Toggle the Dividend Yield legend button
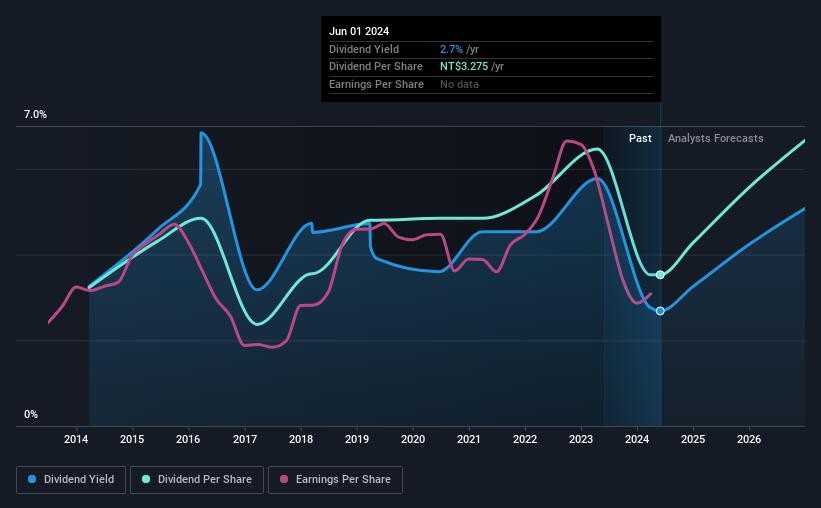Viewport: 821px width, 508px height. [x=71, y=480]
